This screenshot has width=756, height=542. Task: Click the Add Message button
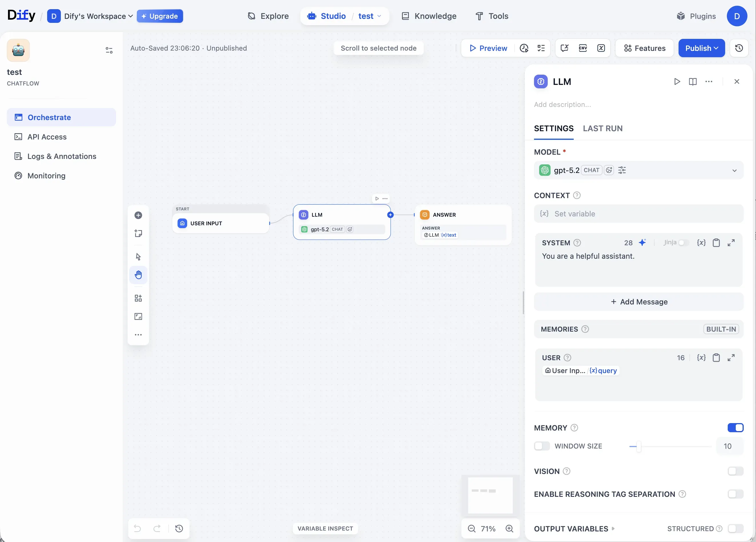[x=639, y=302]
